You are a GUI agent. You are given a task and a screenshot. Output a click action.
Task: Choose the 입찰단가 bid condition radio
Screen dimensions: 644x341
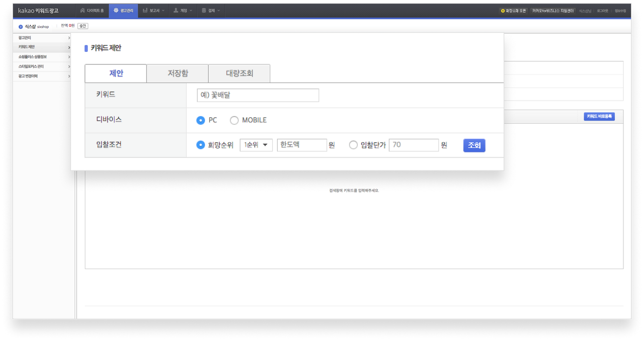353,145
